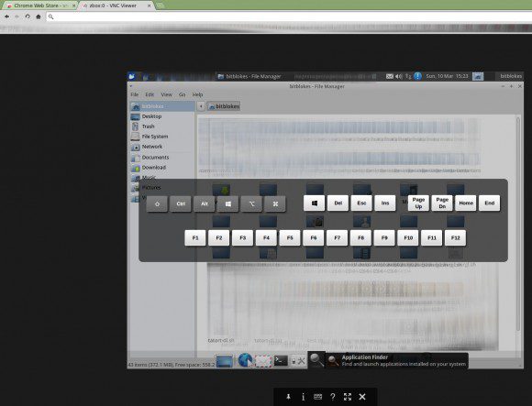Toggle the keyboard icon in VNC toolbar
The image size is (532, 406).
click(x=317, y=397)
